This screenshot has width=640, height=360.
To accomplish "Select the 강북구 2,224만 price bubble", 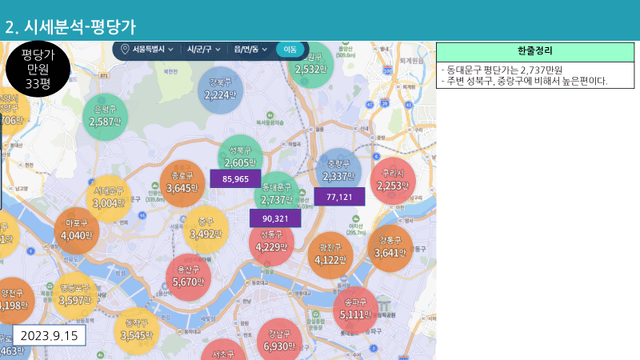I will 220,90.
